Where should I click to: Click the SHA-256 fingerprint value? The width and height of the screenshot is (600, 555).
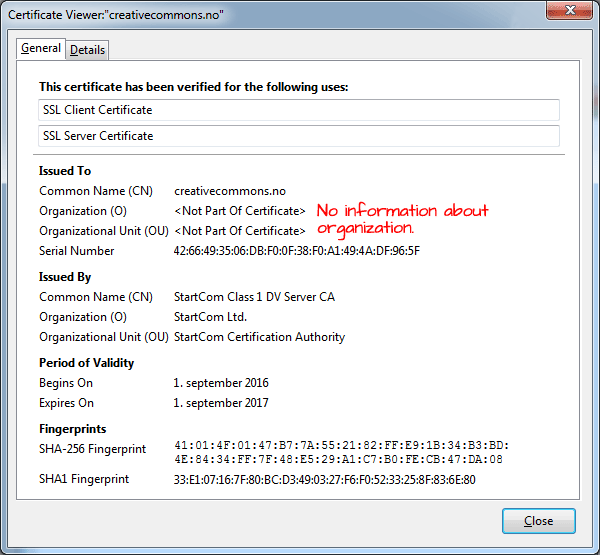pos(340,452)
